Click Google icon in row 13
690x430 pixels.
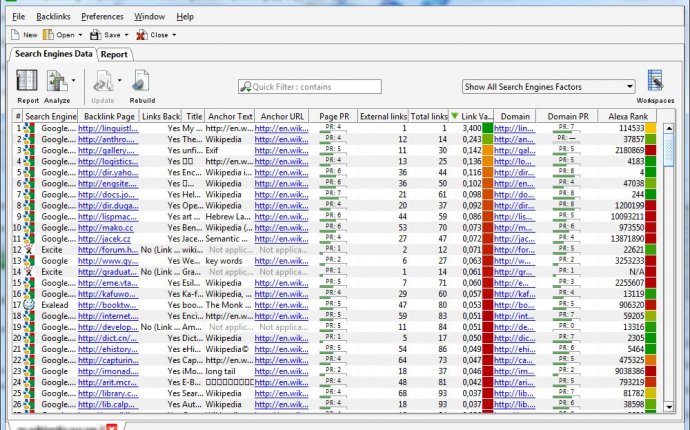pos(29,261)
